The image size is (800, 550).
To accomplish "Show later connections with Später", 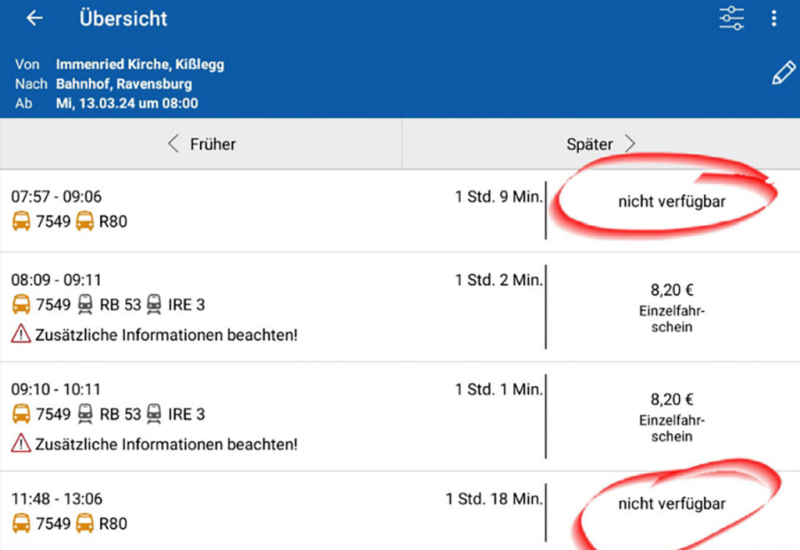I will tap(600, 144).
